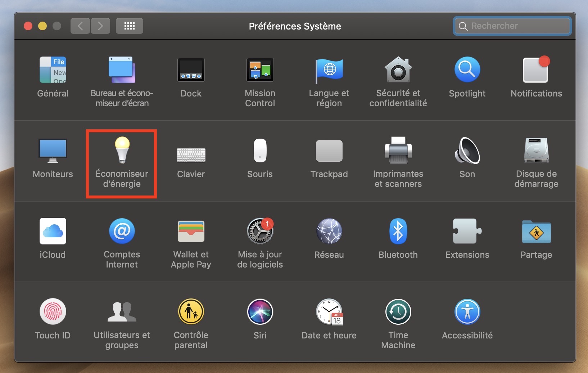This screenshot has height=373, width=588.
Task: Open Wallet et Apple Pay settings
Action: click(191, 232)
